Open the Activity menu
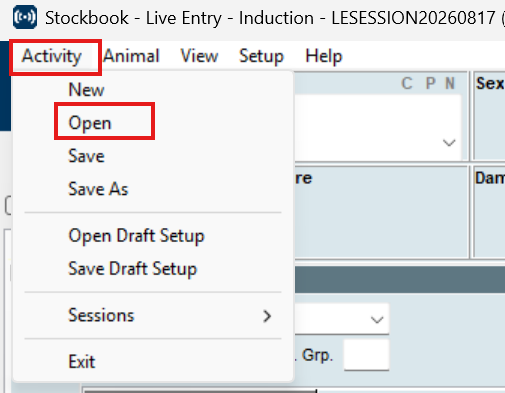Screen dimensions: 505x393 click(52, 56)
